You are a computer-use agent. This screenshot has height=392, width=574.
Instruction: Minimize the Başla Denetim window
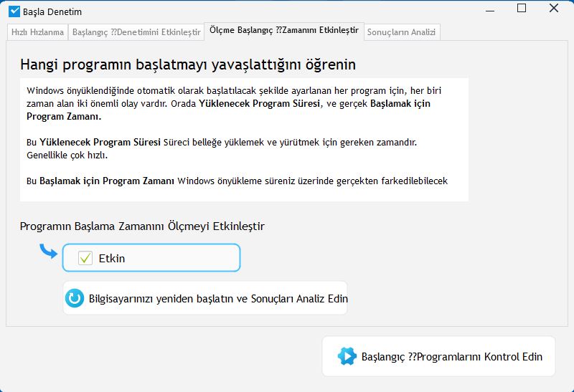[x=490, y=11]
